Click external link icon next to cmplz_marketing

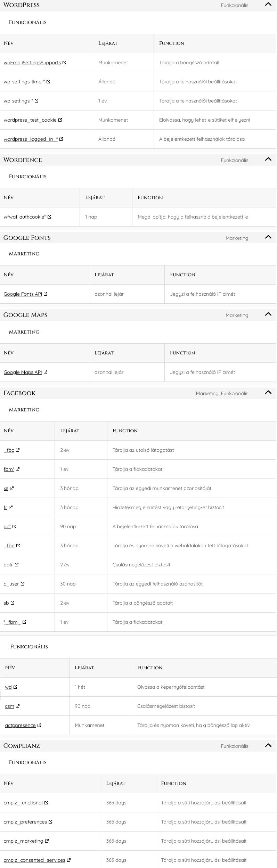[47, 841]
